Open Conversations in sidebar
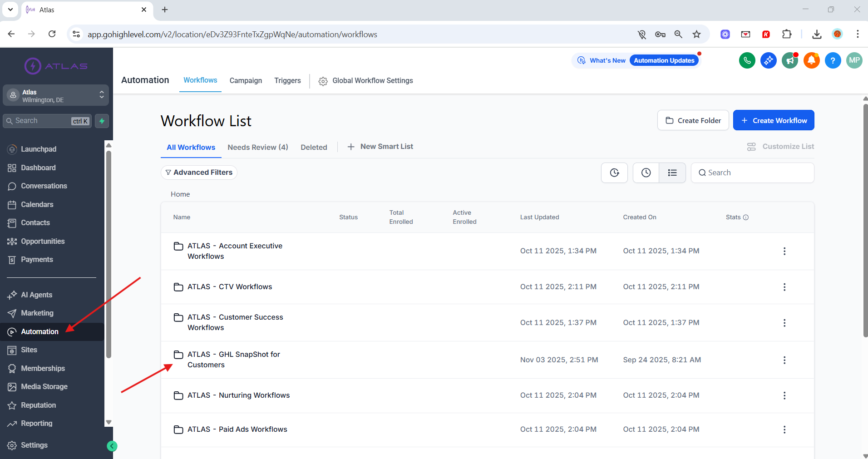Screen dimensions: 868x459 pyautogui.click(x=44, y=186)
